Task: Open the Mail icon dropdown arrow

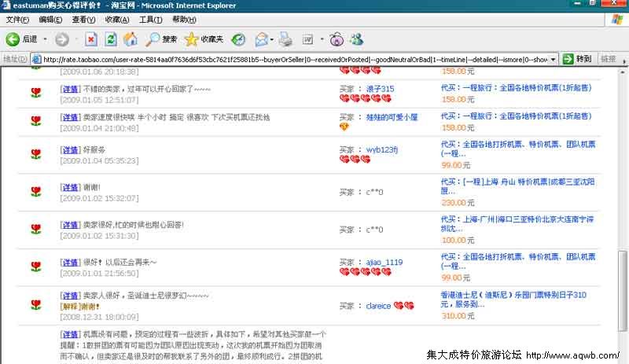Action: point(271,39)
